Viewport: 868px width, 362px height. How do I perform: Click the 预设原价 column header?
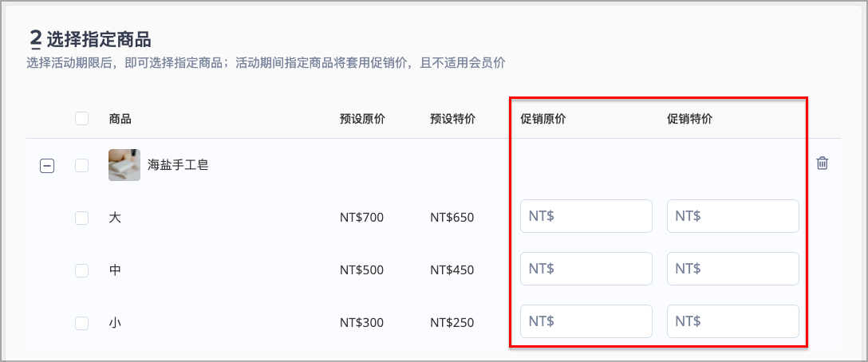pyautogui.click(x=362, y=119)
